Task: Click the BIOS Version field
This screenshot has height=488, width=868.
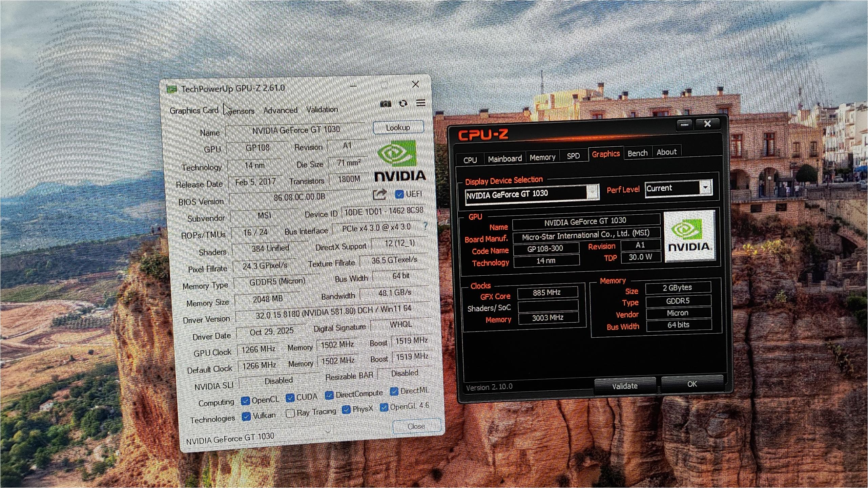Action: (x=299, y=197)
